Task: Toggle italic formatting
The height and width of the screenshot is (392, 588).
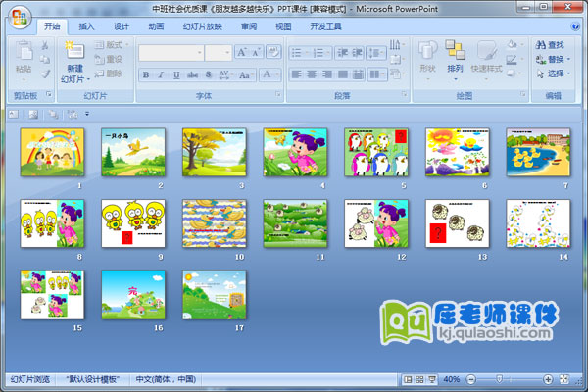Action: tap(162, 75)
